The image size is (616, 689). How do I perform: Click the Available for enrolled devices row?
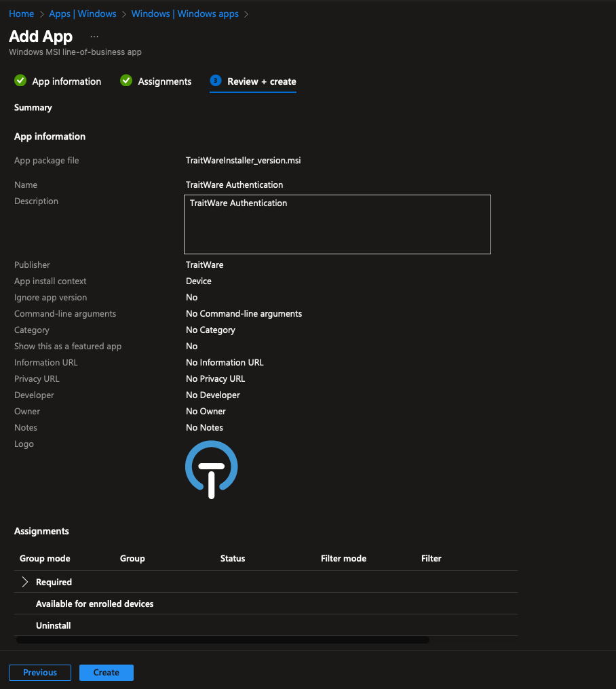265,604
